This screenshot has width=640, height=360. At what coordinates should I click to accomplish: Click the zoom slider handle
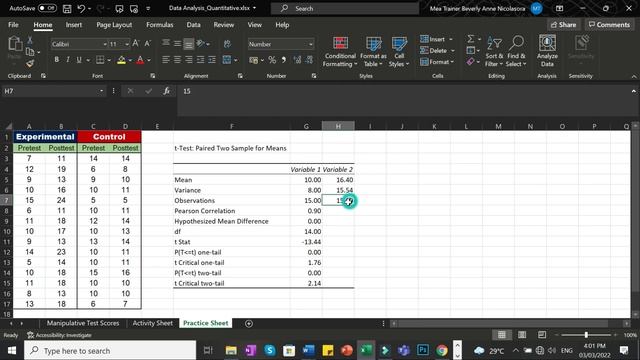[x=586, y=335]
